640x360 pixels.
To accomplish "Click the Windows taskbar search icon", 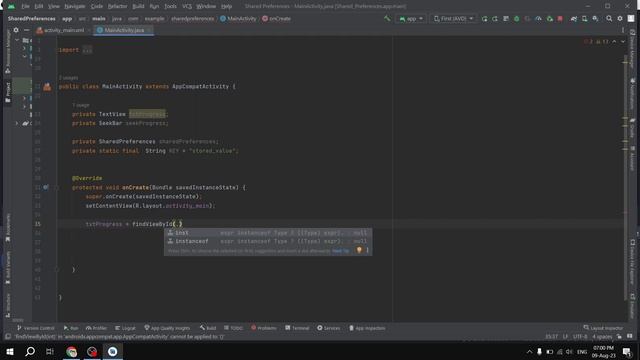I will point(30,351).
